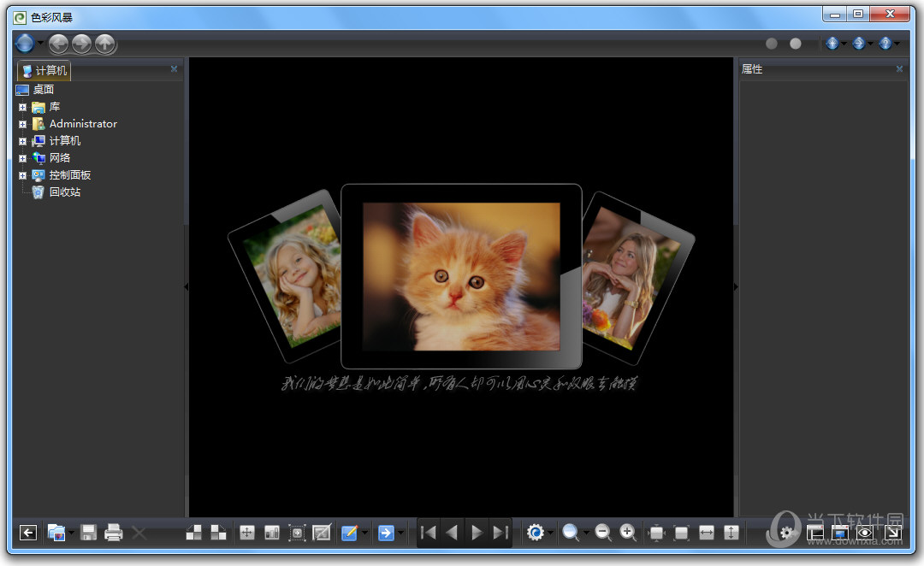Go up one folder level

[x=105, y=43]
